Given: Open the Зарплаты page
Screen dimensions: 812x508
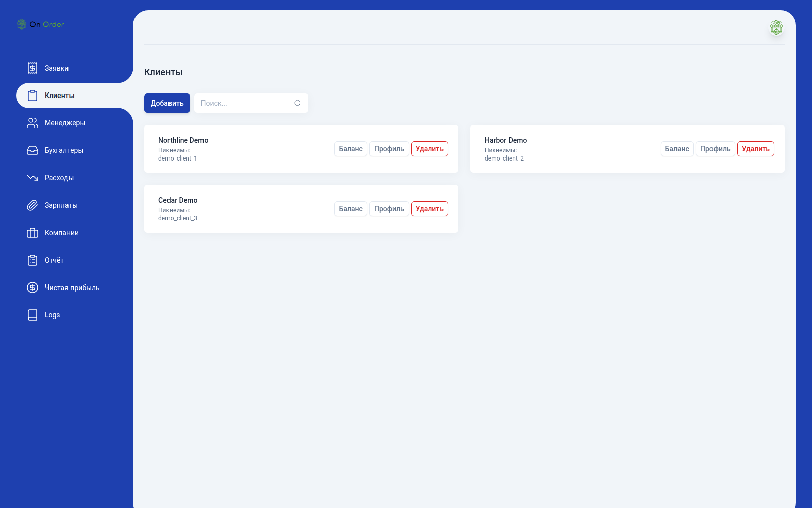Looking at the screenshot, I should tap(75, 205).
